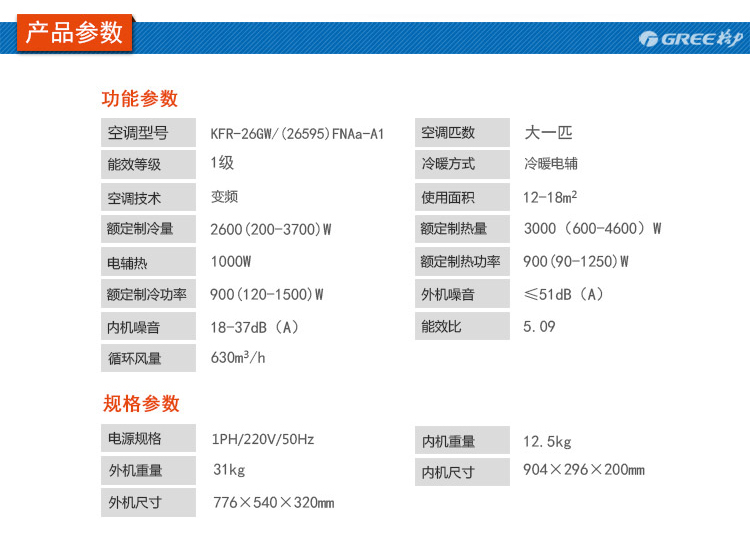This screenshot has height=534, width=750.
Task: Click the 电辅热 label cell
Action: click(148, 261)
